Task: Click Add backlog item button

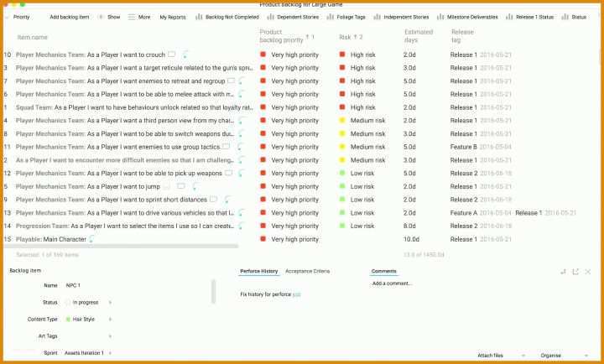Action: point(70,17)
